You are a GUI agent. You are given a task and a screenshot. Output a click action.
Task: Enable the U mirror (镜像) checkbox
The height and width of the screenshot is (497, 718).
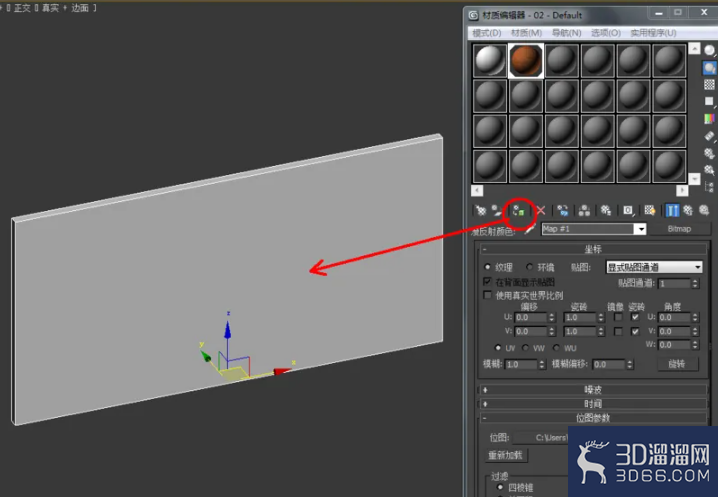[x=618, y=317]
